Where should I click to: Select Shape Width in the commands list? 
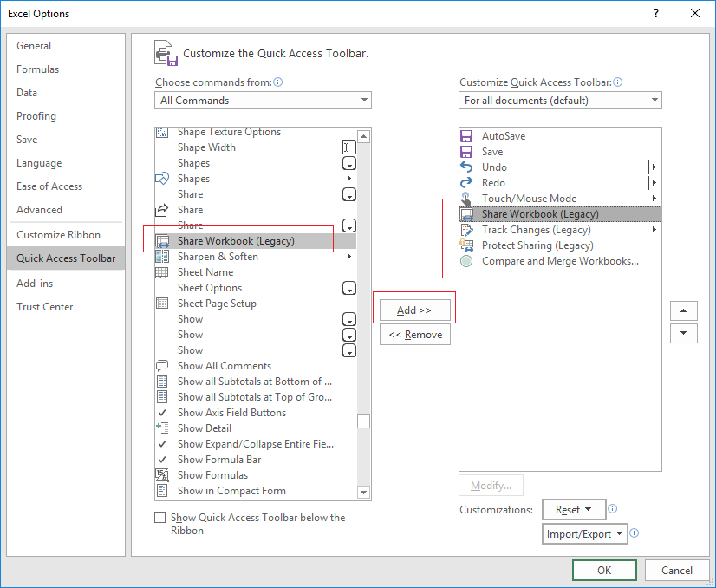tap(256, 147)
